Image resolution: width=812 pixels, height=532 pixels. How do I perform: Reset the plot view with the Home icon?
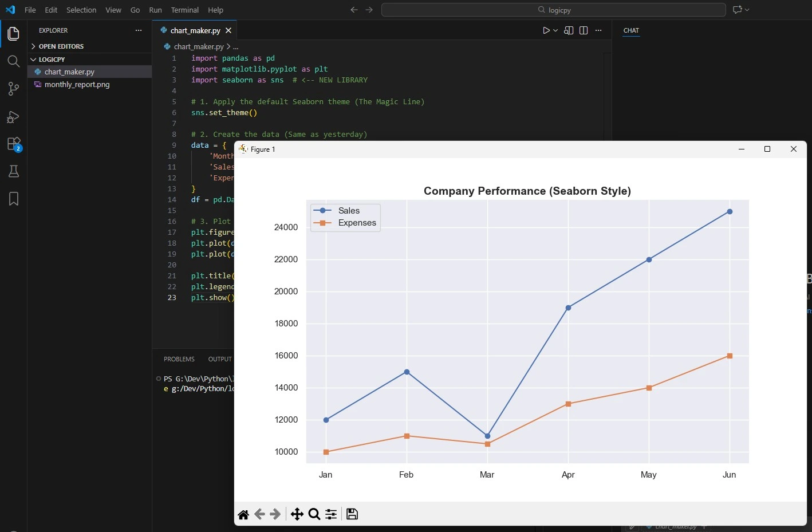(x=243, y=514)
